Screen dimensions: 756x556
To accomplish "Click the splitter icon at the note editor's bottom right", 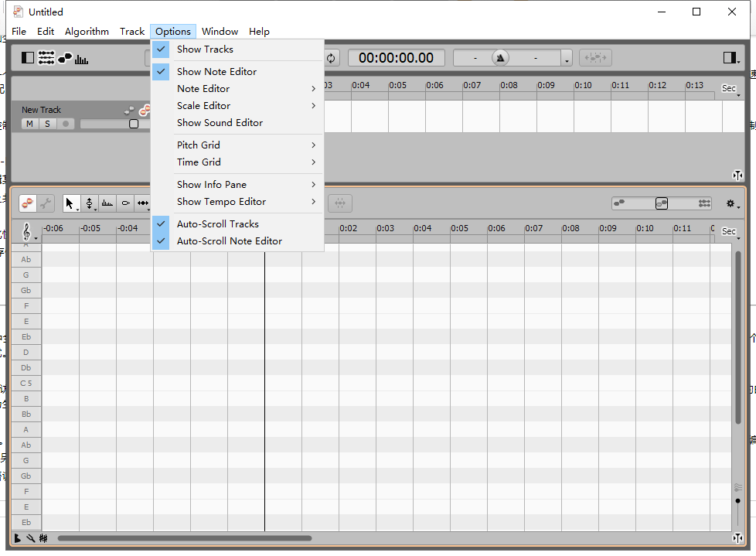I will coord(737,537).
